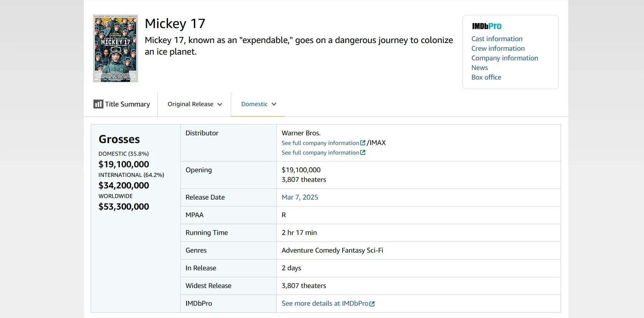This screenshot has height=318, width=644.
Task: Open the News link
Action: click(x=479, y=68)
